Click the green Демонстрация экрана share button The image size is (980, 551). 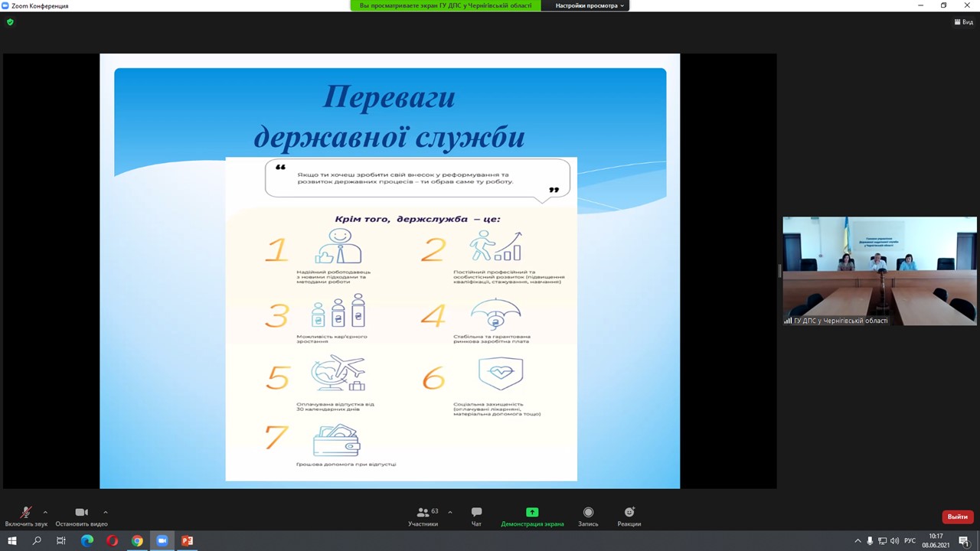[532, 517]
